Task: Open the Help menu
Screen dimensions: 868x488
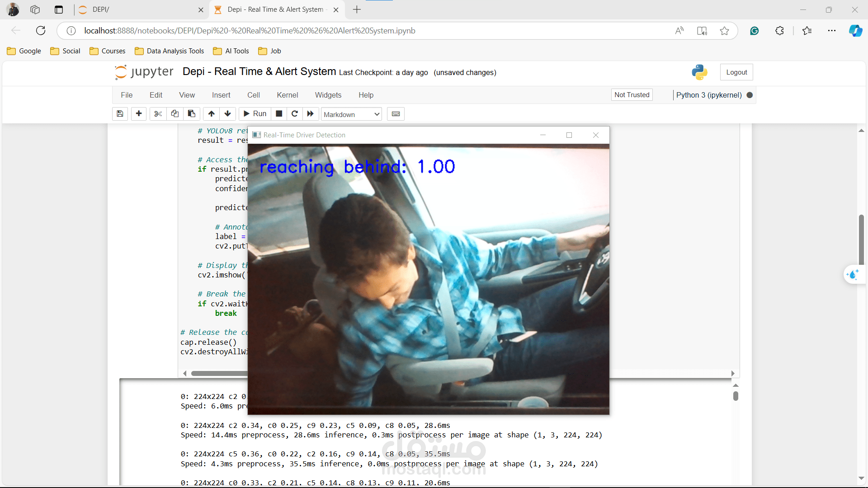Action: pos(366,95)
